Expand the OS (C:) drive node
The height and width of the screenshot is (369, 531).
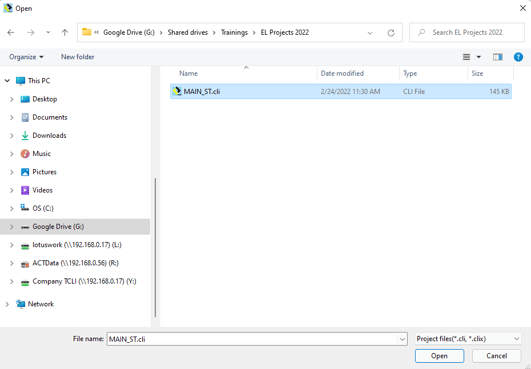12,209
